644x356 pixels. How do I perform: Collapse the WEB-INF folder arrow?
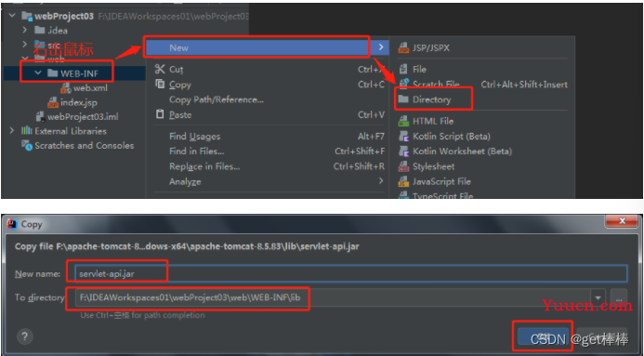(x=38, y=73)
